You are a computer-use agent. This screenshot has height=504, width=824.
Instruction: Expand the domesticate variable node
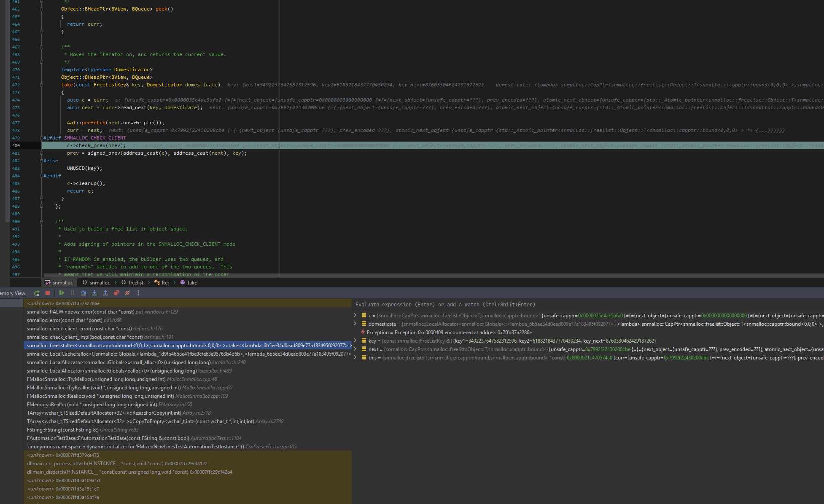coord(355,324)
